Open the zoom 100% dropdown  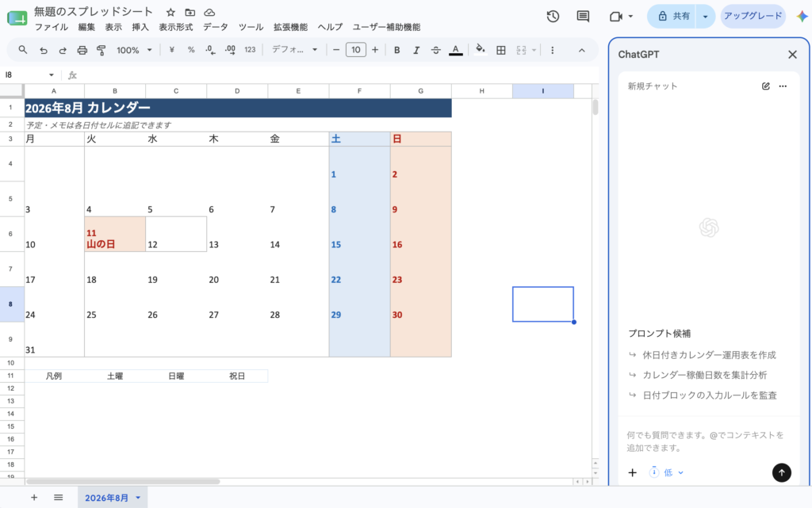pos(134,50)
